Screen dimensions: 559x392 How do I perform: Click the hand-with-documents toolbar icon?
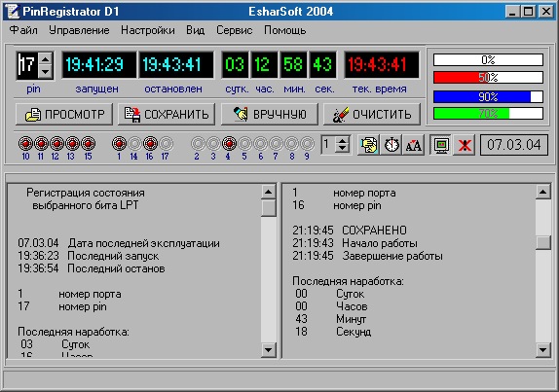click(368, 145)
